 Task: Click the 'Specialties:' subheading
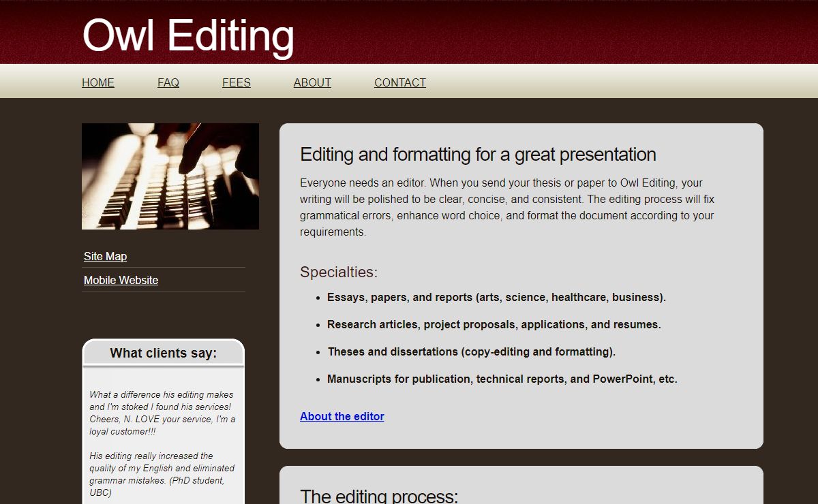pyautogui.click(x=339, y=272)
